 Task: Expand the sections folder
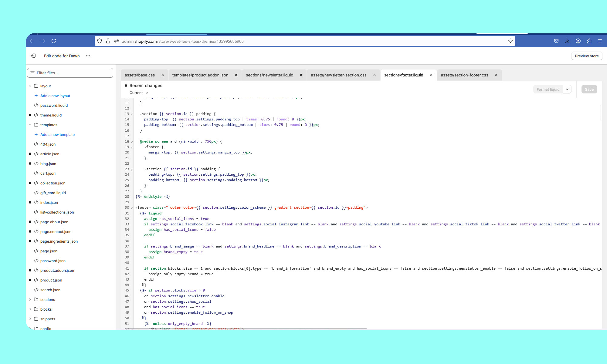coord(30,300)
